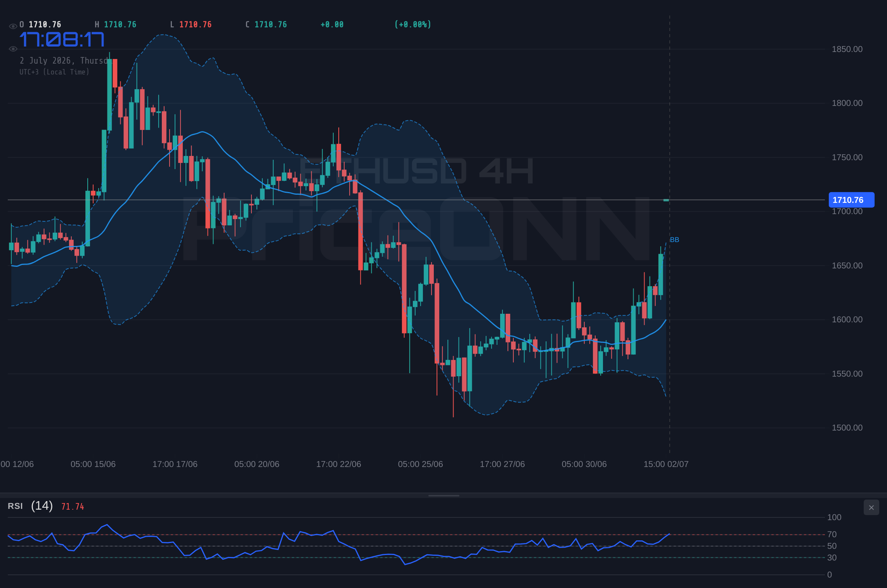Click the (+0.00%) percent change
The height and width of the screenshot is (588, 887).
(x=413, y=24)
